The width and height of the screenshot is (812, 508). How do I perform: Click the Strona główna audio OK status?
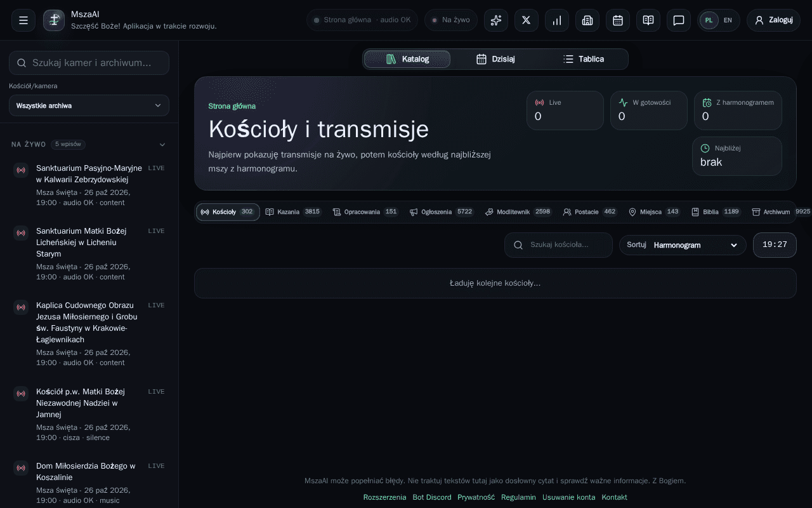tap(362, 20)
